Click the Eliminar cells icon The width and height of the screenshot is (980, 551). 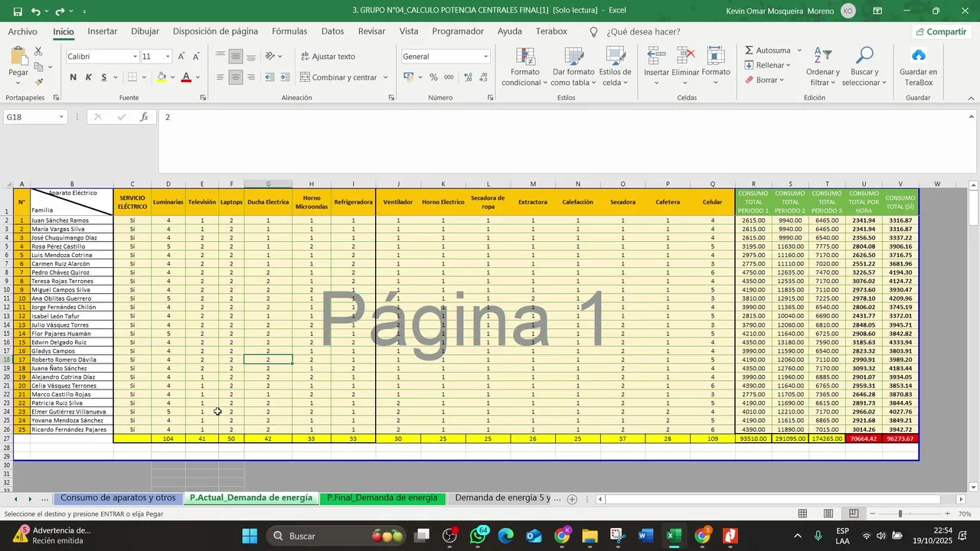tap(685, 56)
